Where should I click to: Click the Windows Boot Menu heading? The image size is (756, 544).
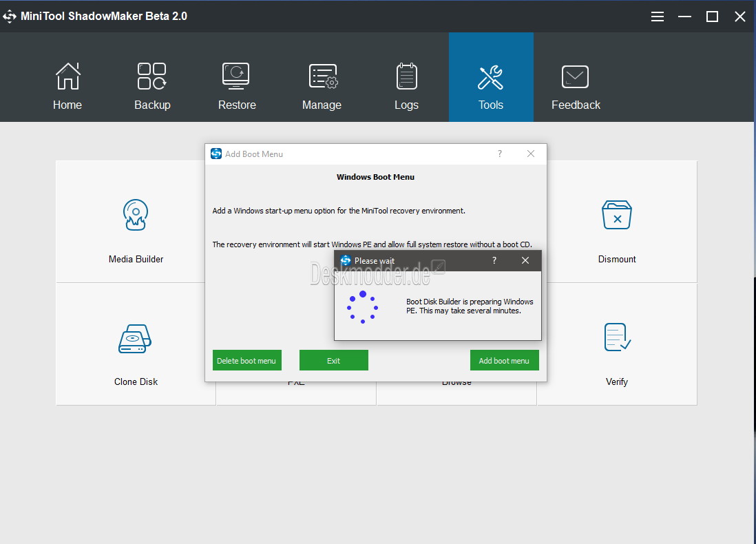(x=375, y=177)
